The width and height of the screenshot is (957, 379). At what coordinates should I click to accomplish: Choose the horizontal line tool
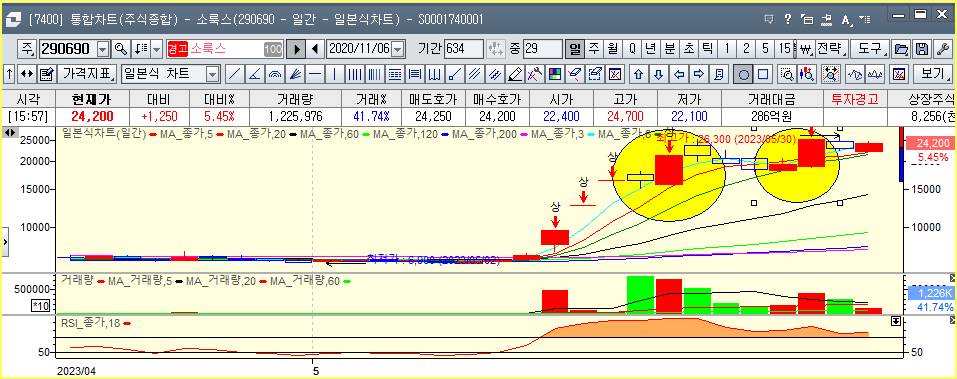(x=315, y=74)
